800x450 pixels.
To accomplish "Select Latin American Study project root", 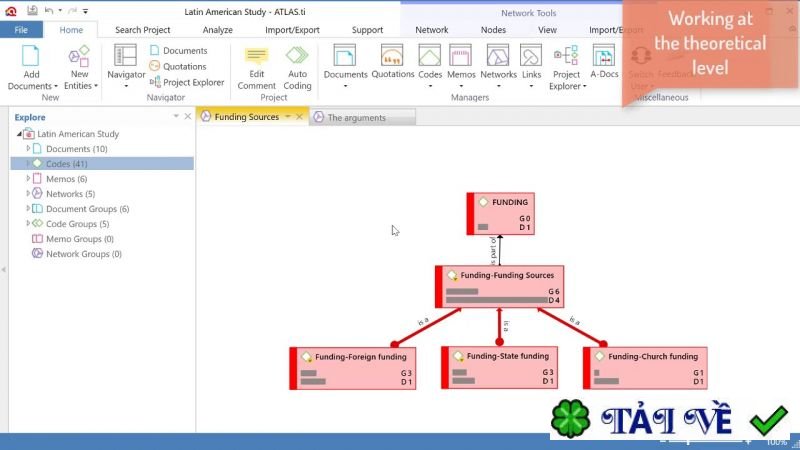I will coord(71,134).
